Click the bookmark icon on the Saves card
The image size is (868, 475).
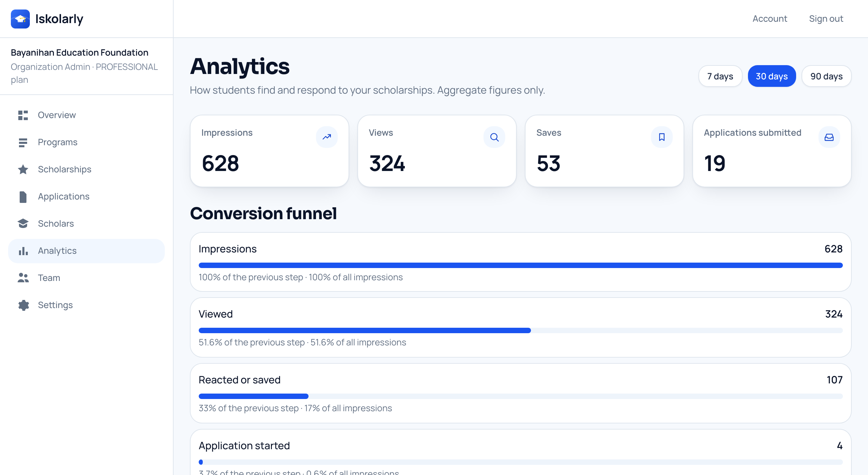coord(662,137)
